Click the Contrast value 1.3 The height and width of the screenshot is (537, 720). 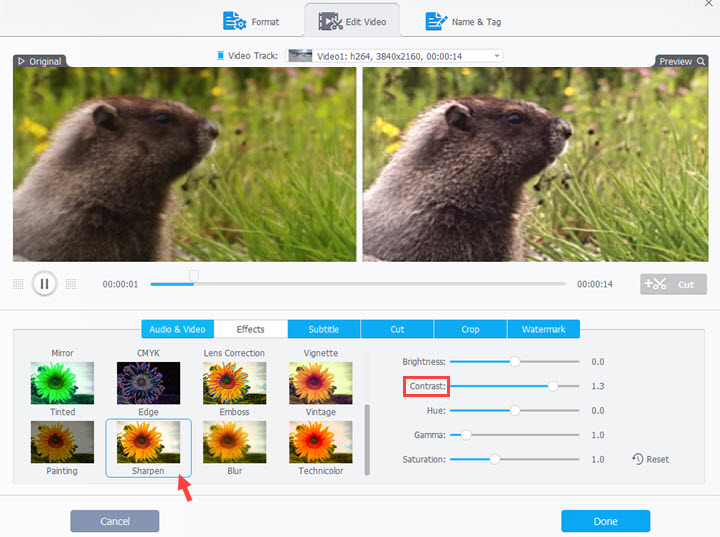click(597, 386)
